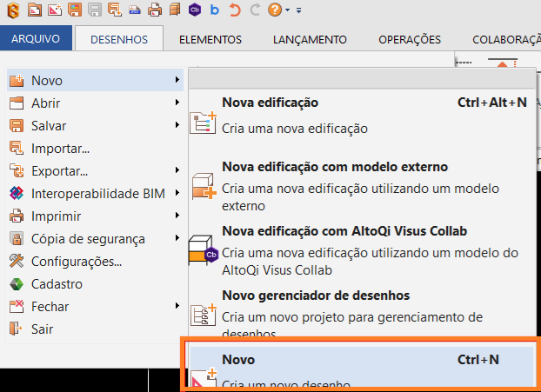The image size is (541, 392).
Task: Click the orange save icon in quick toolbar
Action: click(x=75, y=10)
